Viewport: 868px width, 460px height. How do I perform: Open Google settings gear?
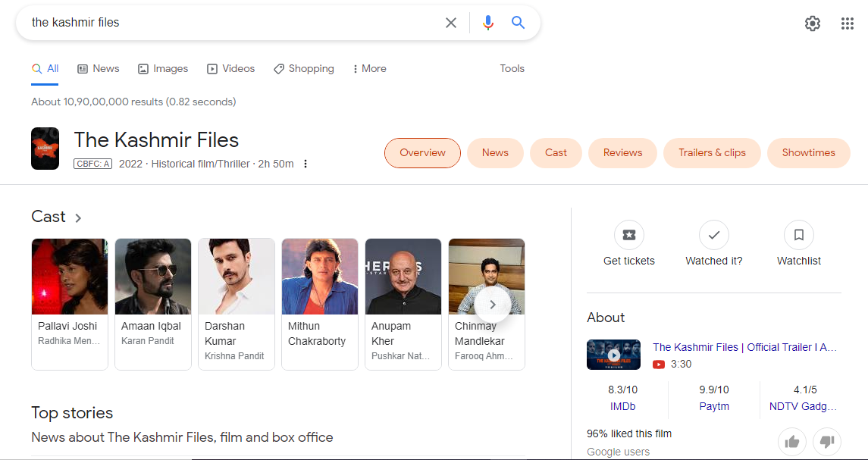click(813, 23)
